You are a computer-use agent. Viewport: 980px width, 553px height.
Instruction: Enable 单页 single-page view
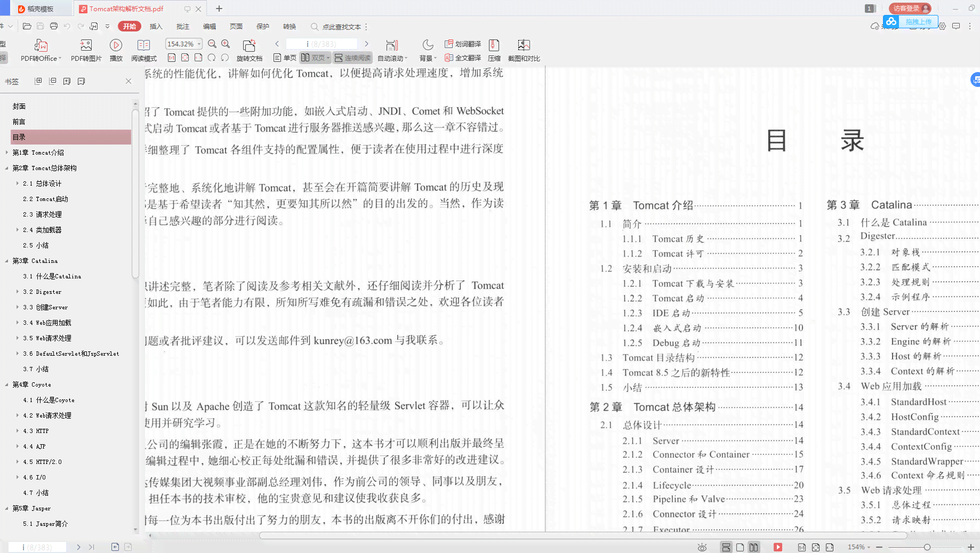pyautogui.click(x=285, y=58)
